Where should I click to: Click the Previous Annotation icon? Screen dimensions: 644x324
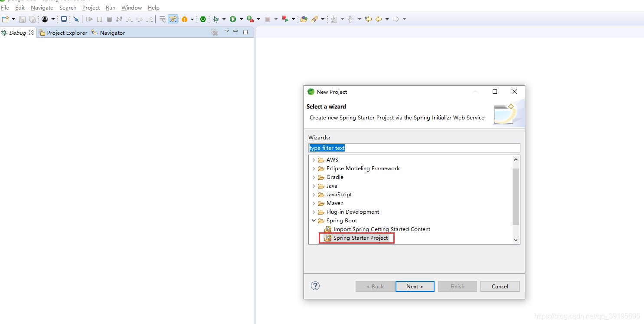tap(351, 19)
